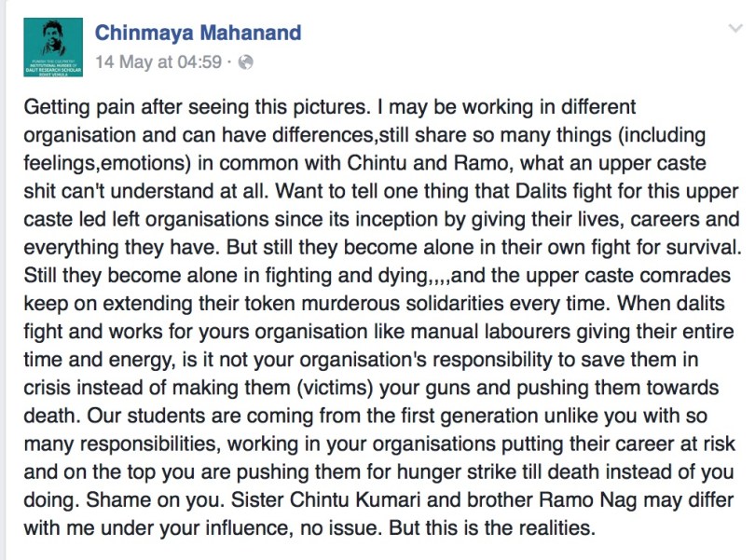The width and height of the screenshot is (755, 560).
Task: Click the globe public privacy icon
Action: point(246,62)
